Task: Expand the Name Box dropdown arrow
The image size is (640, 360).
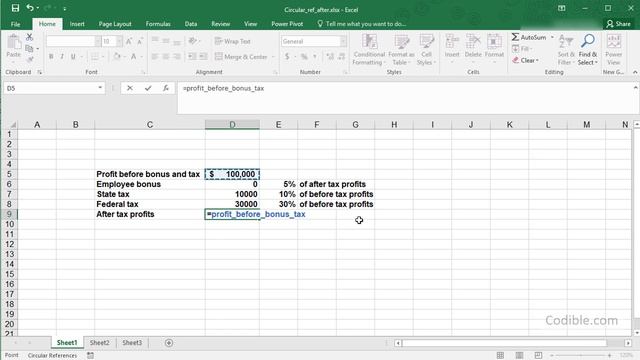Action: [100, 88]
